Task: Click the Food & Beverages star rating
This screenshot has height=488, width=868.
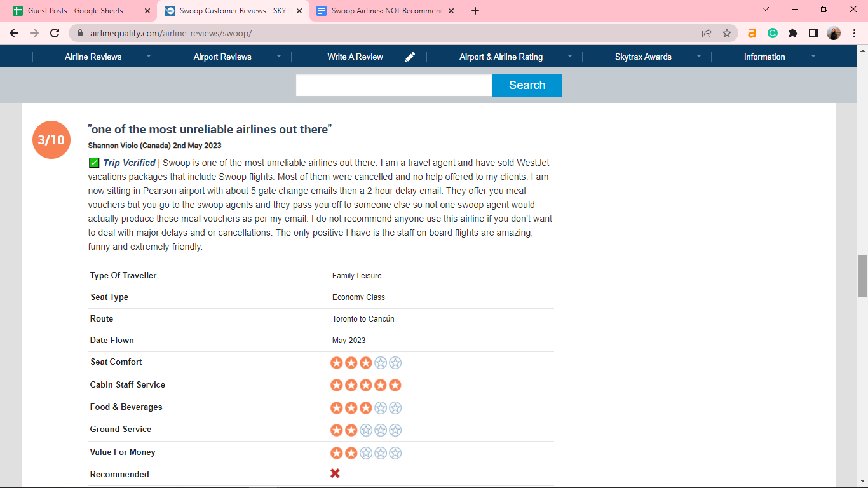Action: tap(366, 408)
